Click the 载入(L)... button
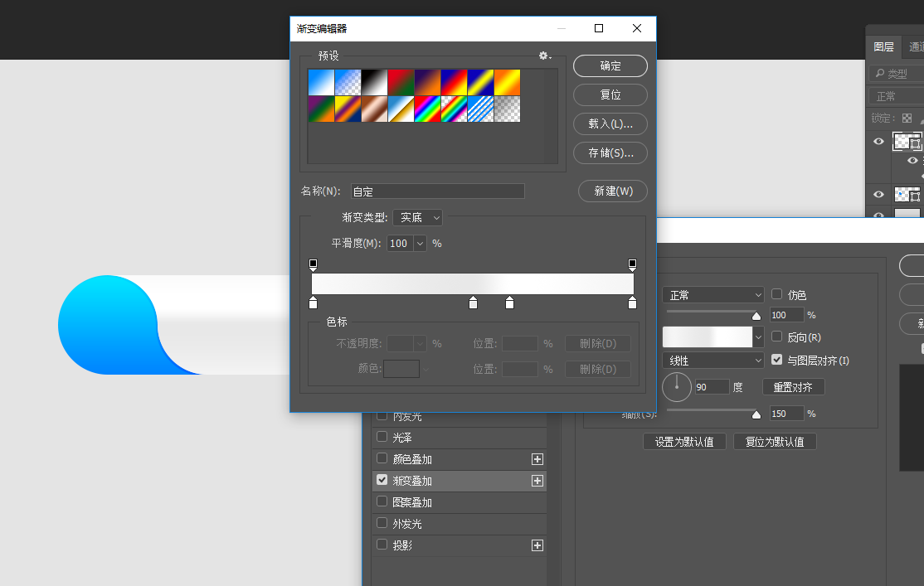The width and height of the screenshot is (924, 586). [x=610, y=123]
